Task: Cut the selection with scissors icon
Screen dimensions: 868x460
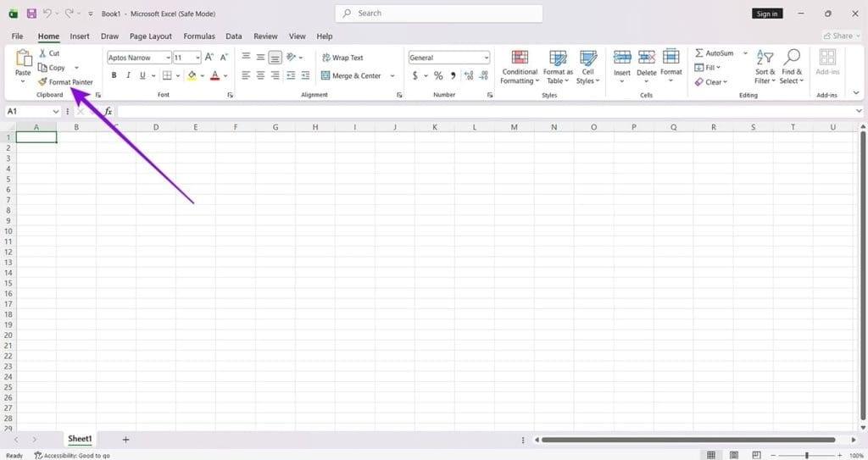Action: [x=42, y=53]
